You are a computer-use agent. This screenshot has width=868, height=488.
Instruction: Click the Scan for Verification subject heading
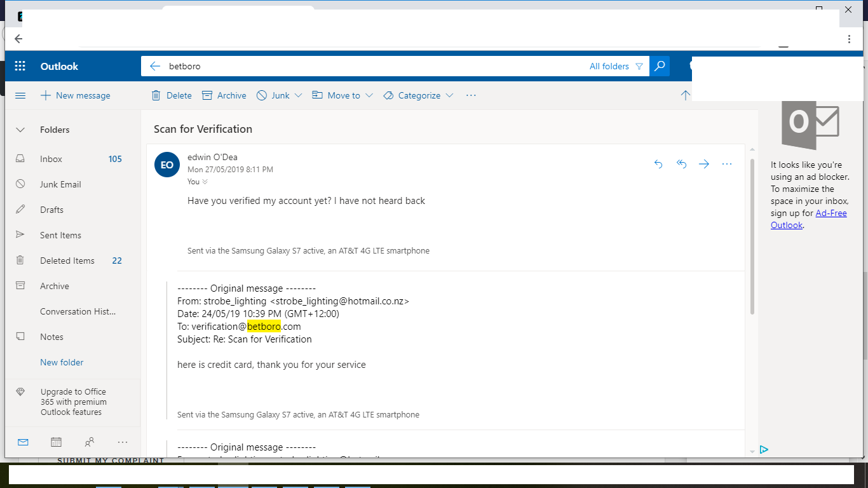203,129
